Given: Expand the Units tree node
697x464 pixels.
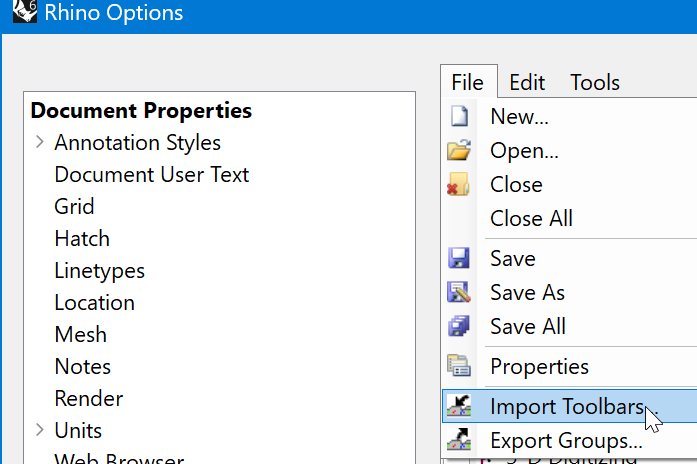Looking at the screenshot, I should [39, 430].
